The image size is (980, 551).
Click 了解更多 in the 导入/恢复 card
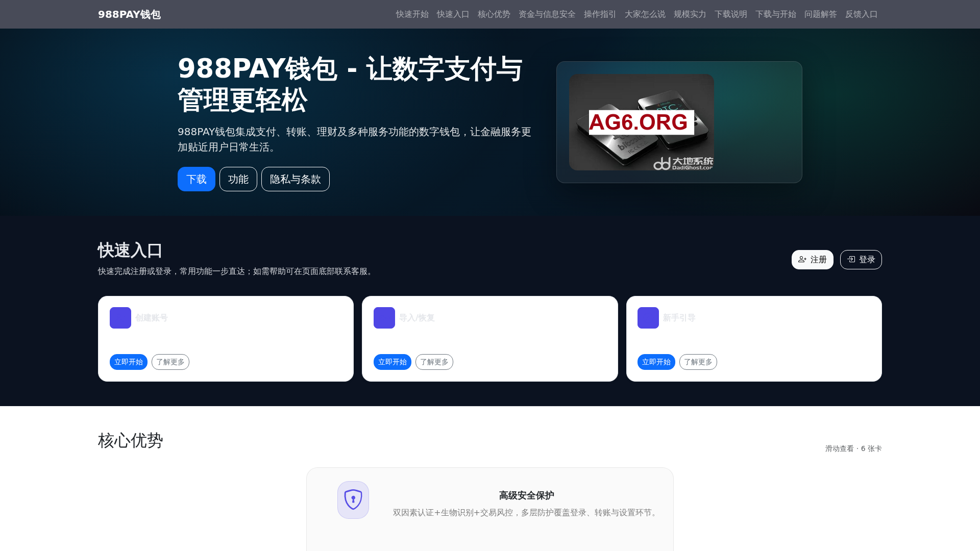434,362
